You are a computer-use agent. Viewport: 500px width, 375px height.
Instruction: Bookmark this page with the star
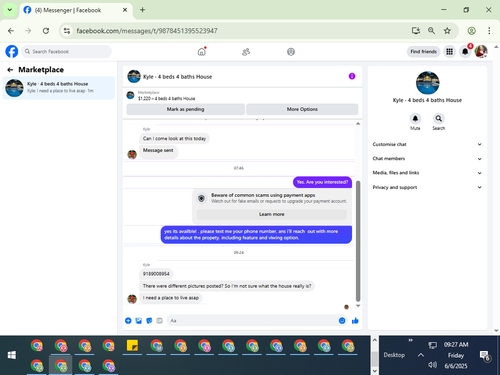(x=447, y=31)
